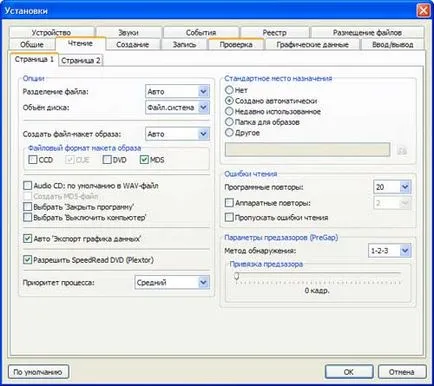This screenshot has height=386, width=434.
Task: Open Графические данные tab
Action: tap(313, 44)
